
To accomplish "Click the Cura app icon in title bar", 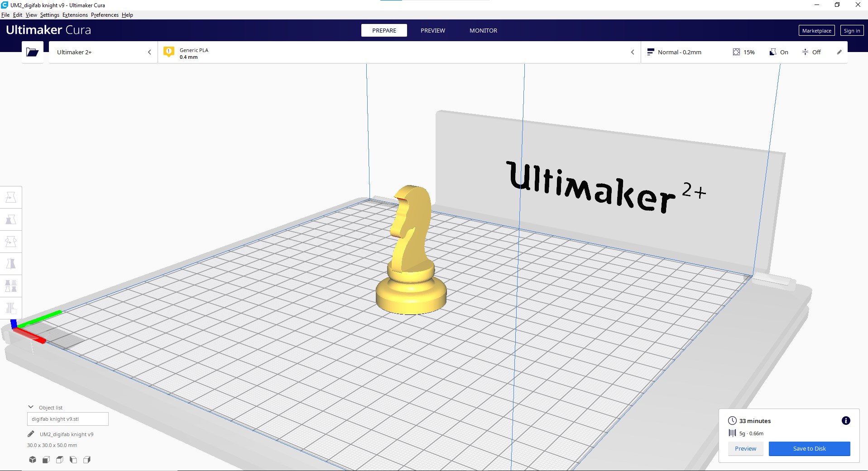I will (x=5, y=5).
